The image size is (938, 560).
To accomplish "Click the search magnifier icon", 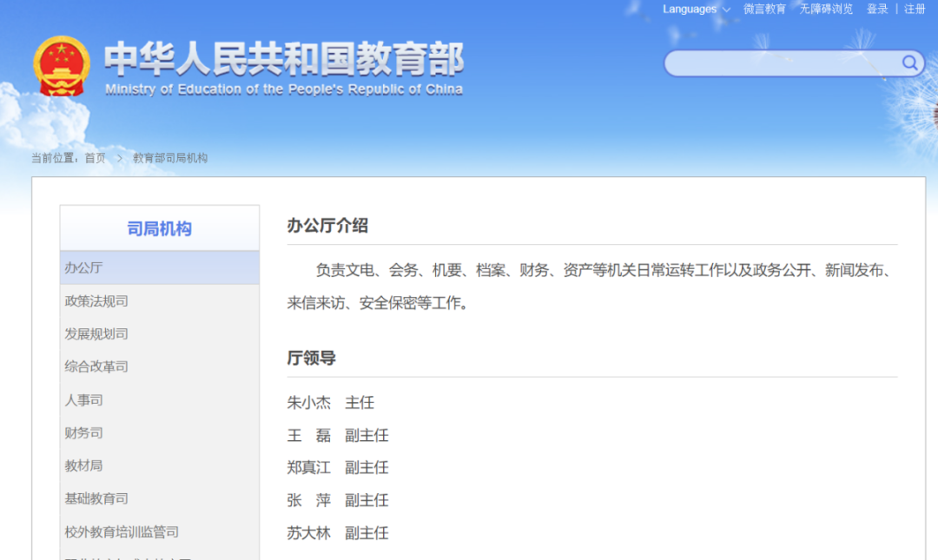I will point(910,63).
